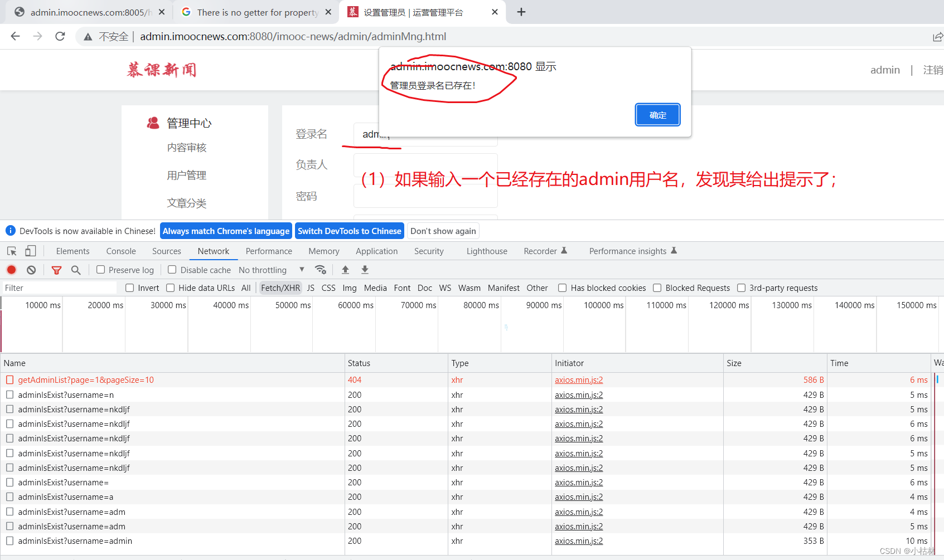Switch to the Console panel
The height and width of the screenshot is (560, 944).
[120, 251]
